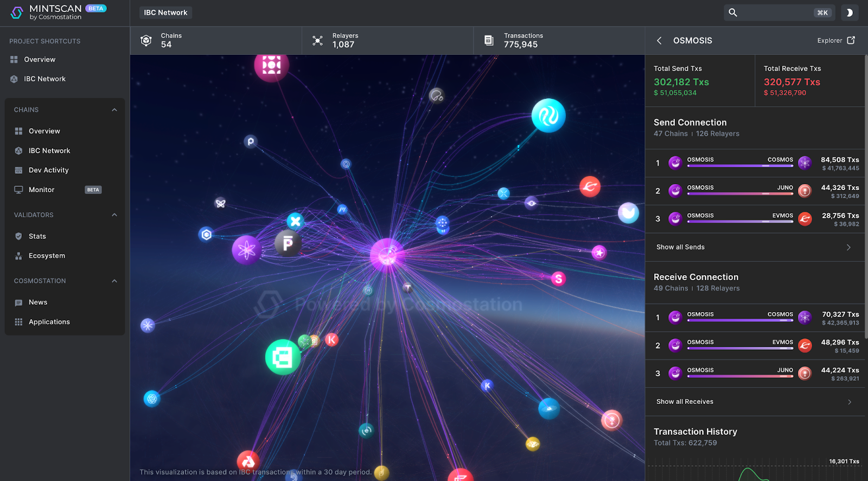The image size is (868, 481).
Task: Focus the search input field
Action: (780, 12)
